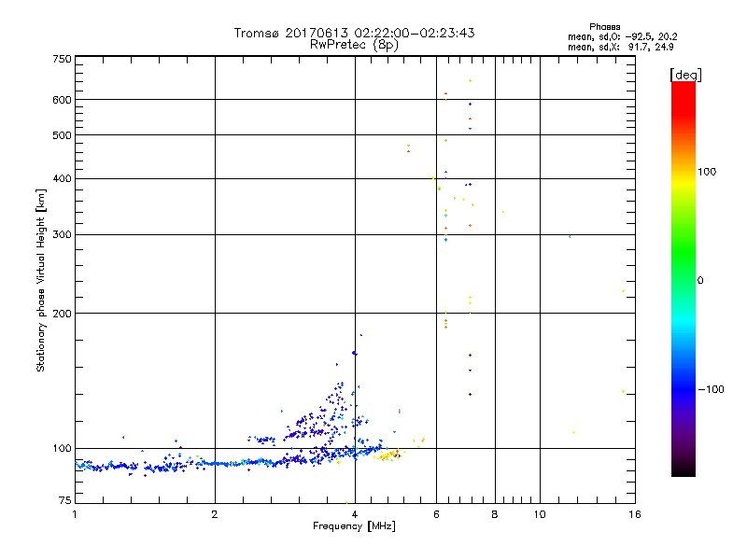Click the colorbar "0" tick label
747x560 pixels.
[x=699, y=281]
